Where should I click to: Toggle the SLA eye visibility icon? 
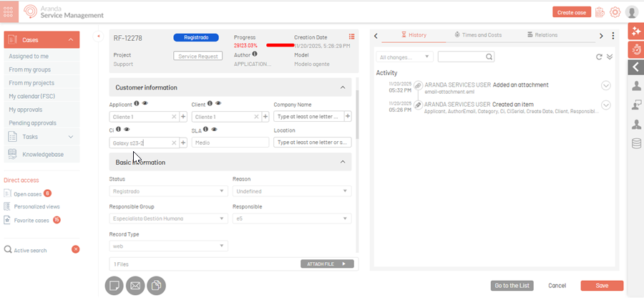[x=214, y=130]
